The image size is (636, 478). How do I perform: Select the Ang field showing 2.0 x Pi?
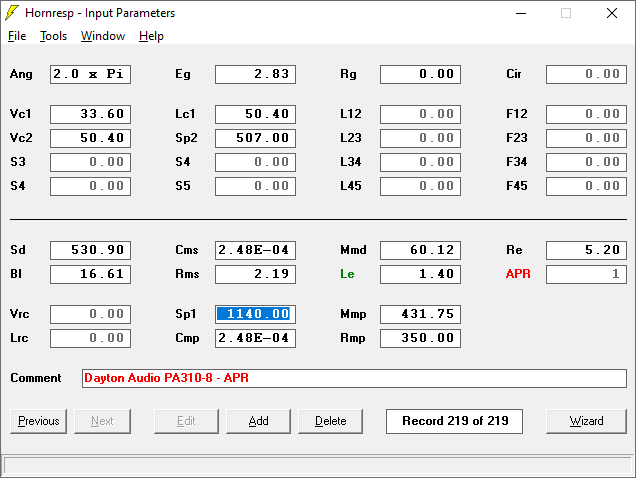coord(90,74)
